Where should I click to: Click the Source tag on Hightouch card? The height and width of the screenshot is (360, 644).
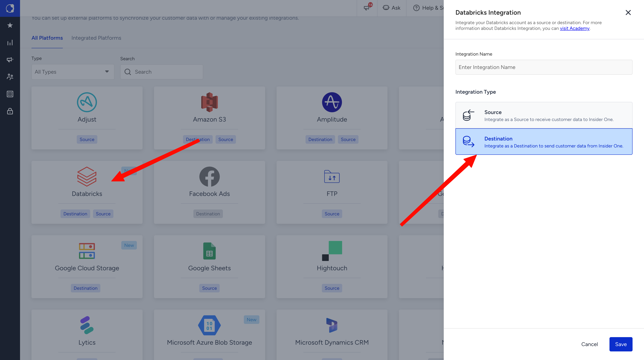(332, 288)
